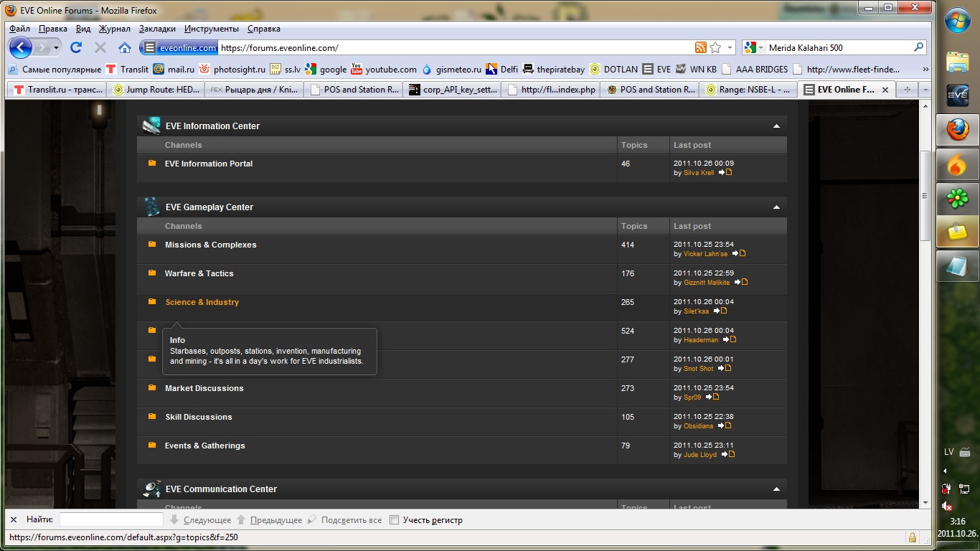Collapse the EVE Gameplay Center section
980x551 pixels.
[776, 207]
